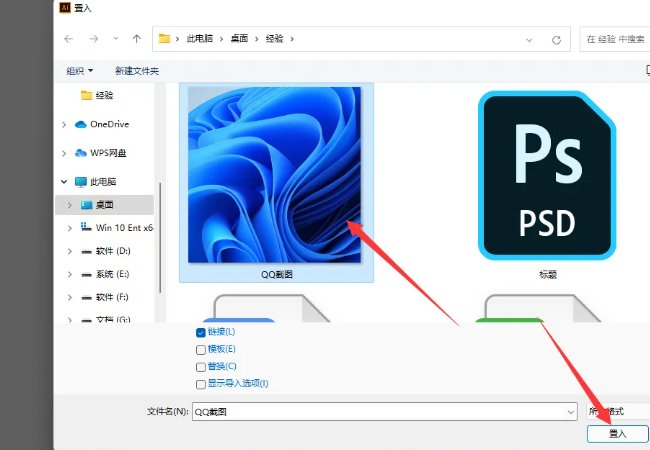Select 此电脑 in the navigation pane

coord(96,181)
